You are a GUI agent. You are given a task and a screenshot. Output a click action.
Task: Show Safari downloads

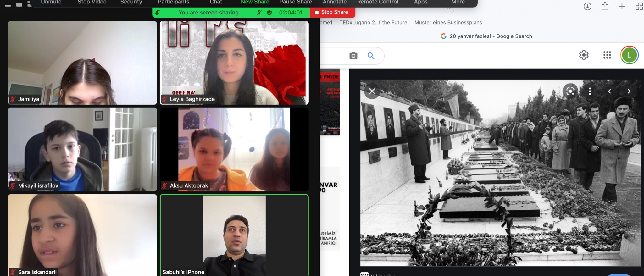tap(587, 6)
